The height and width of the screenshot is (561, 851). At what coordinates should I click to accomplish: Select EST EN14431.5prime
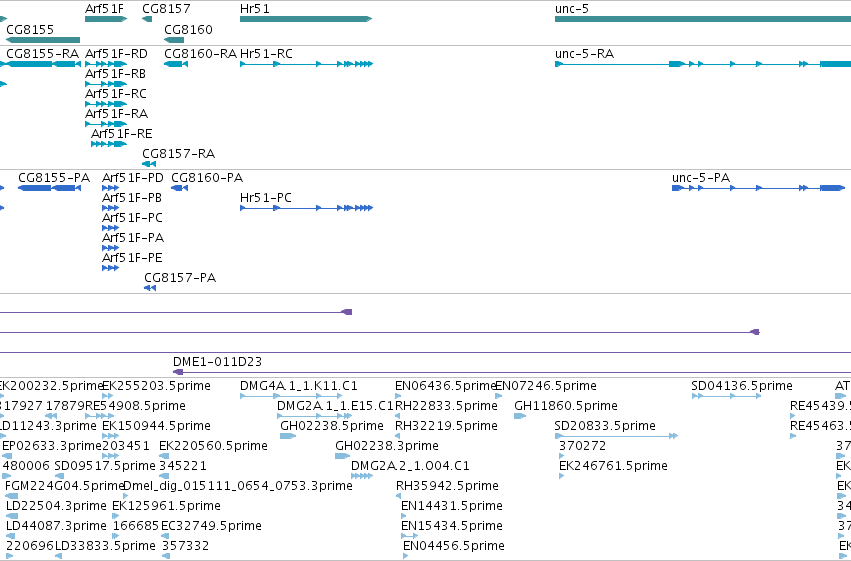404,517
